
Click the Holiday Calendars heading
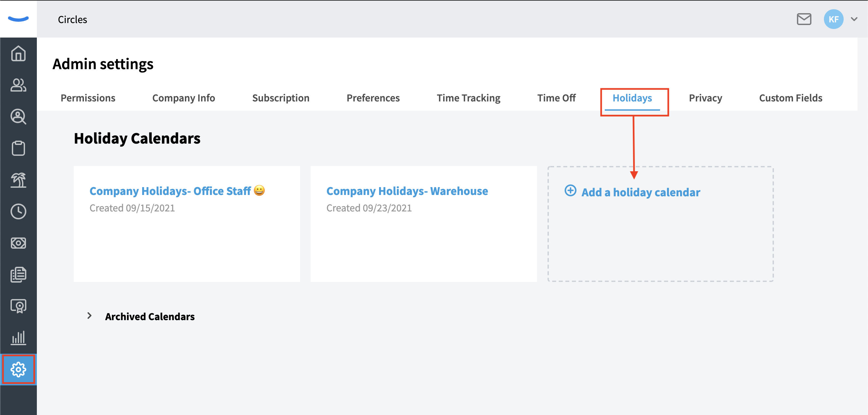pos(137,138)
